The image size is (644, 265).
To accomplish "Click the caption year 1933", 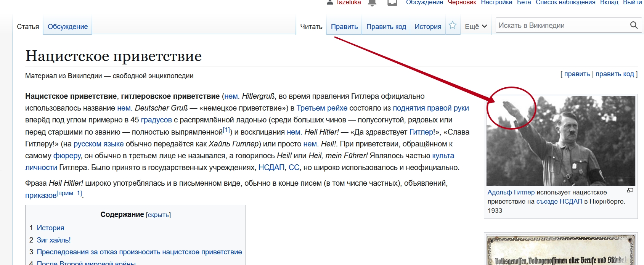I will tap(495, 210).
